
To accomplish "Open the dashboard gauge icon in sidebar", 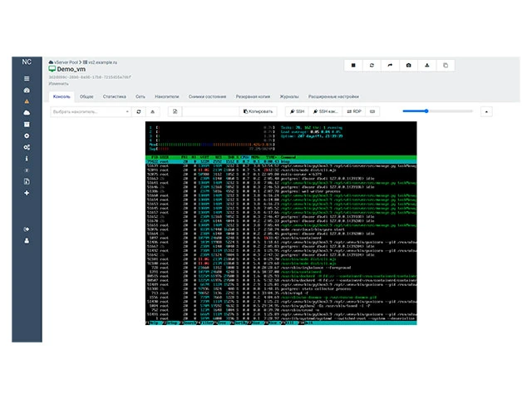I will tap(27, 89).
